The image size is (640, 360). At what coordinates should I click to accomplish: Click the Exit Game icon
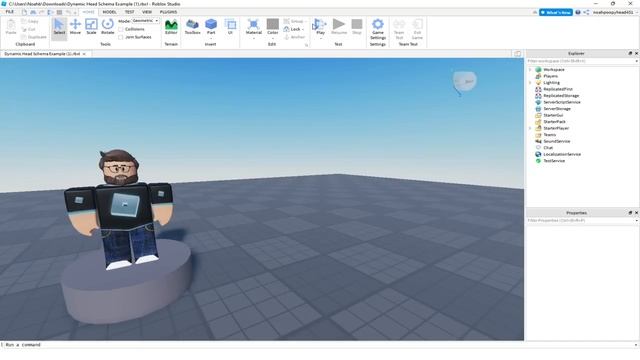(417, 24)
